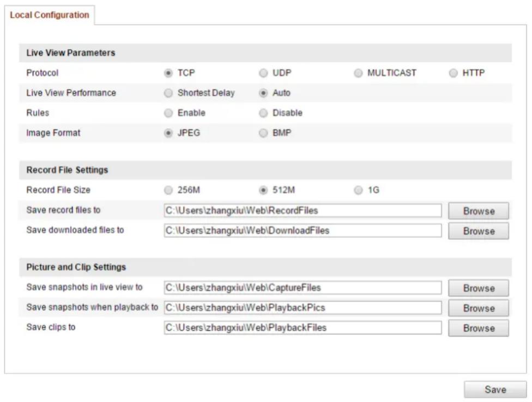
Task: Choose HTTP protocol option
Action: tap(454, 73)
